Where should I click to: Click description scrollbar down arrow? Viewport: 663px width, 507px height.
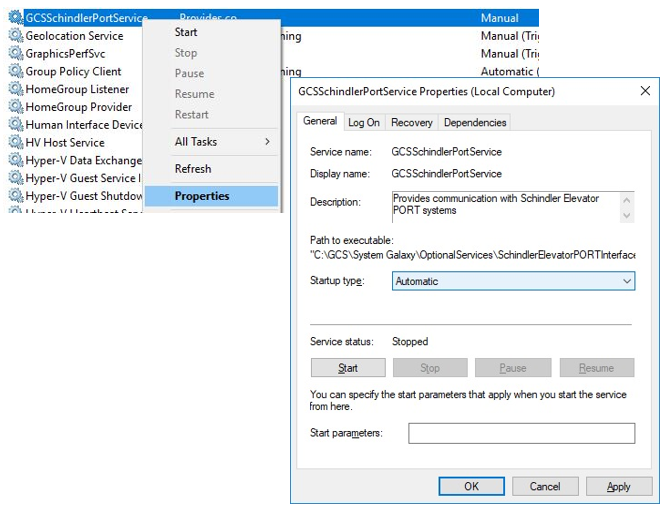[x=627, y=215]
